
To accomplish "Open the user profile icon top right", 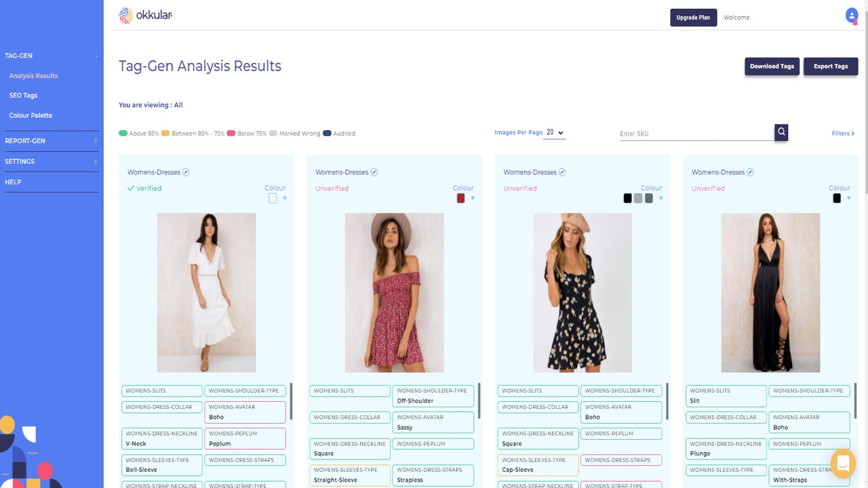I will point(851,15).
